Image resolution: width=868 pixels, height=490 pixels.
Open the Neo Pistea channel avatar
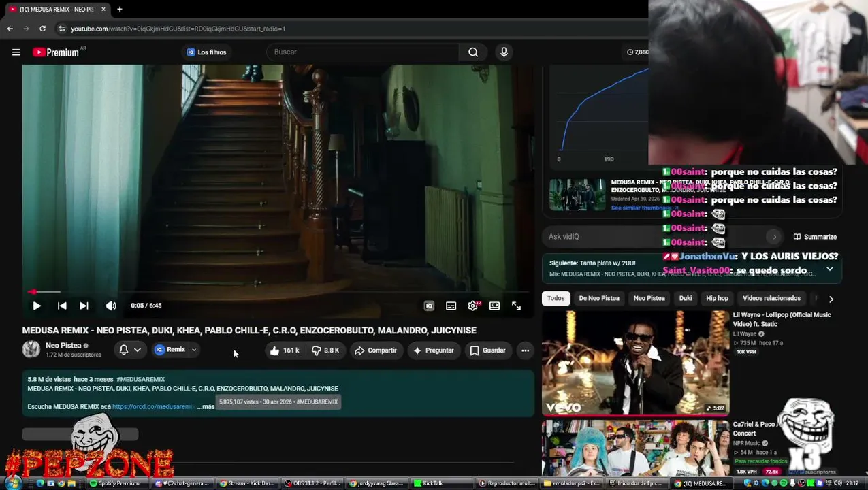[31, 350]
